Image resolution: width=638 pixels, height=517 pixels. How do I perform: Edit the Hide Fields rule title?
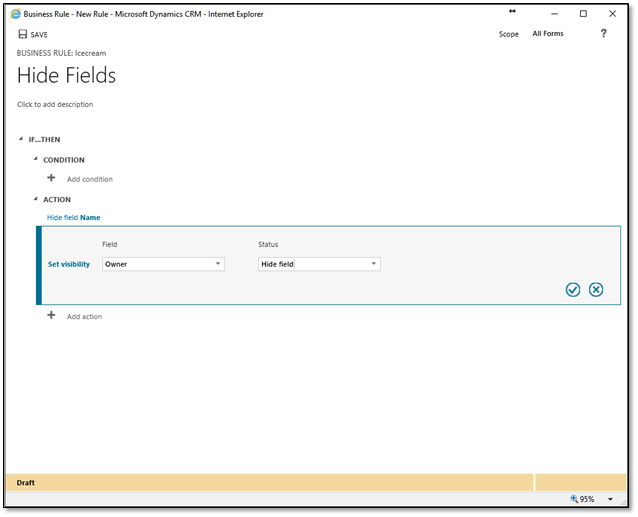click(67, 75)
